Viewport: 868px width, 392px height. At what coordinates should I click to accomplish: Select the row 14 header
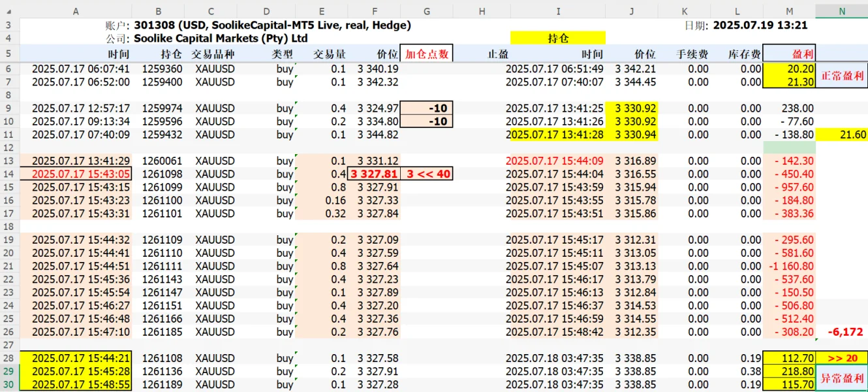(10, 174)
